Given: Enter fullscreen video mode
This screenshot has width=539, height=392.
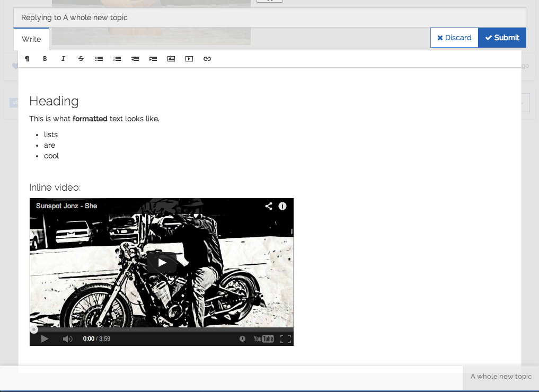Looking at the screenshot, I should click(x=286, y=339).
